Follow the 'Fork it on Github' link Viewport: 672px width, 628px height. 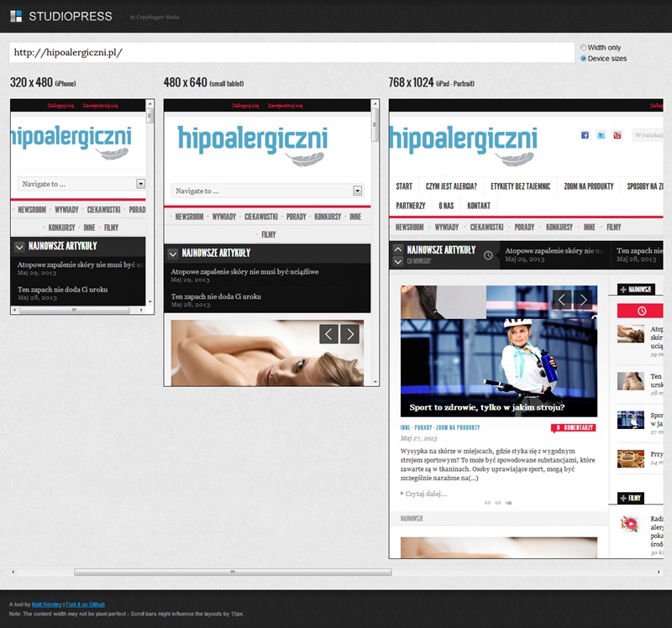pos(87,604)
